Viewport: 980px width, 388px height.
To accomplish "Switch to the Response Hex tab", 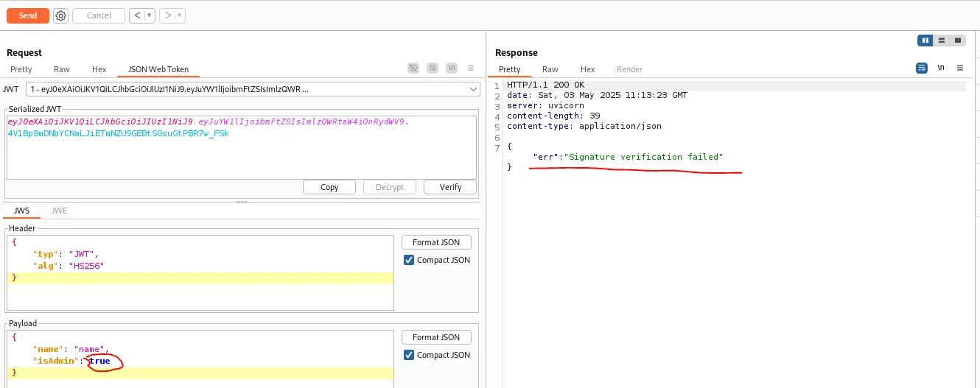I will 587,69.
